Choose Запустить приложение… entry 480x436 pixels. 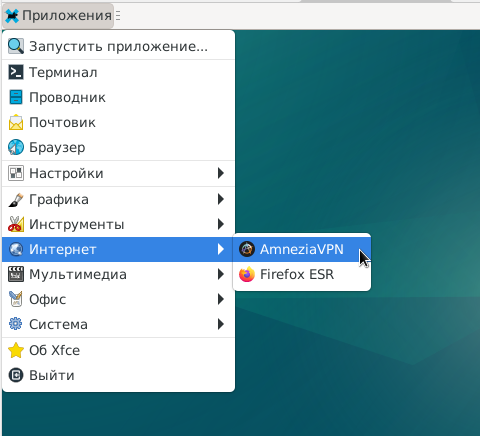[118, 46]
